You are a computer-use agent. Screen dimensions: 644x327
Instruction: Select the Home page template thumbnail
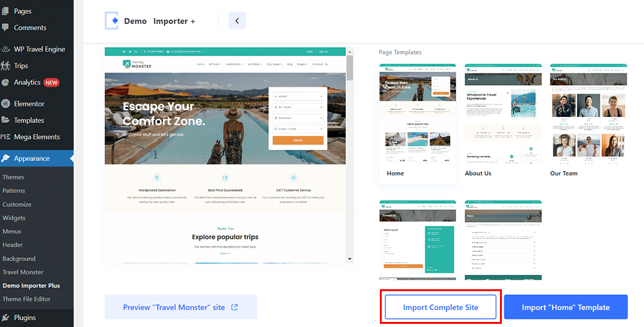pyautogui.click(x=418, y=114)
